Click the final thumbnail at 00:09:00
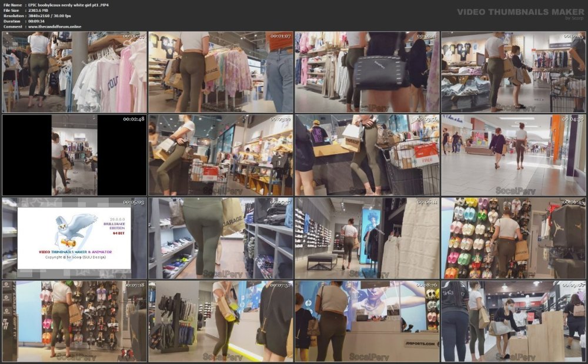 (x=513, y=321)
